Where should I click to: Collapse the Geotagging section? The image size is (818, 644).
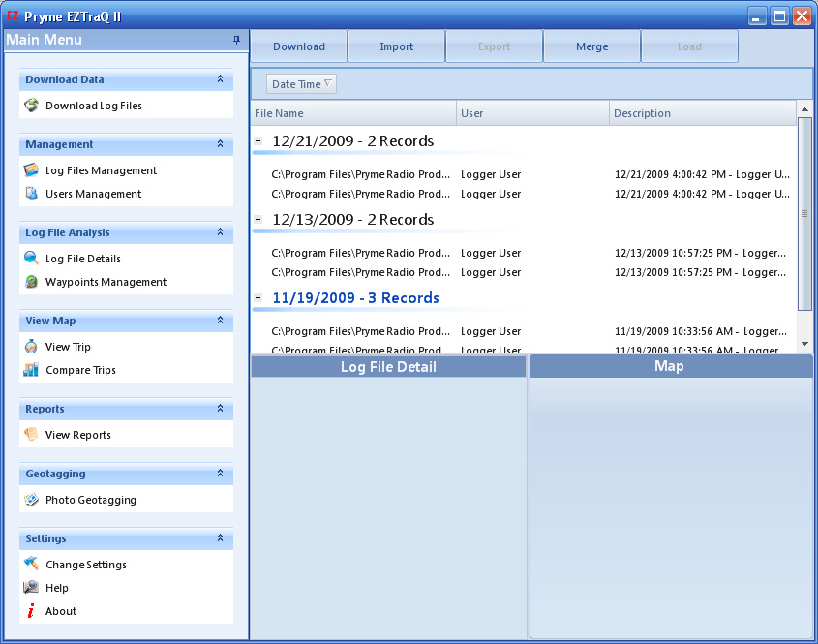tap(220, 473)
